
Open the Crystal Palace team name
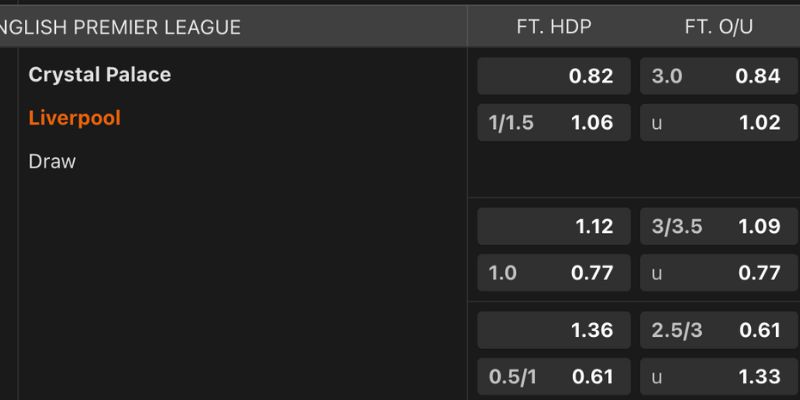tap(100, 75)
